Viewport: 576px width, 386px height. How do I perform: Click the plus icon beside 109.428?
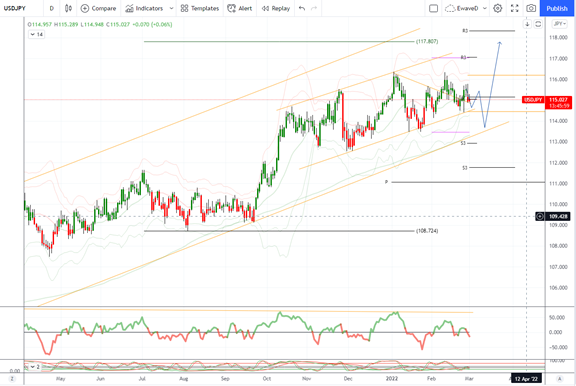(x=540, y=216)
